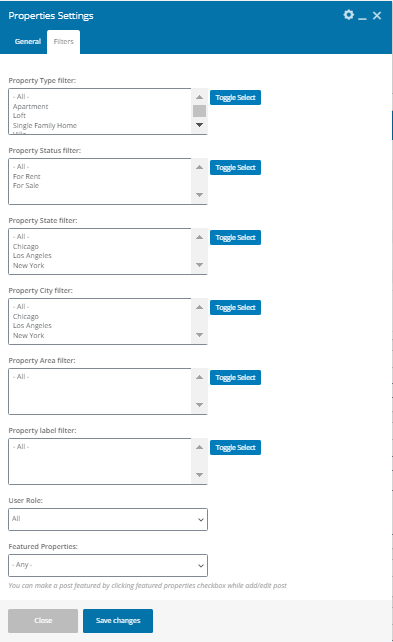Image resolution: width=393 pixels, height=642 pixels.
Task: Minimize the Properties Settings panel
Action: click(x=362, y=18)
